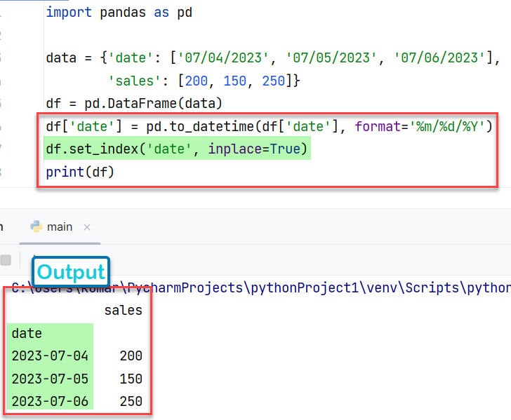Click the import pandas as pd line
Image resolution: width=511 pixels, height=420 pixels.
119,13
